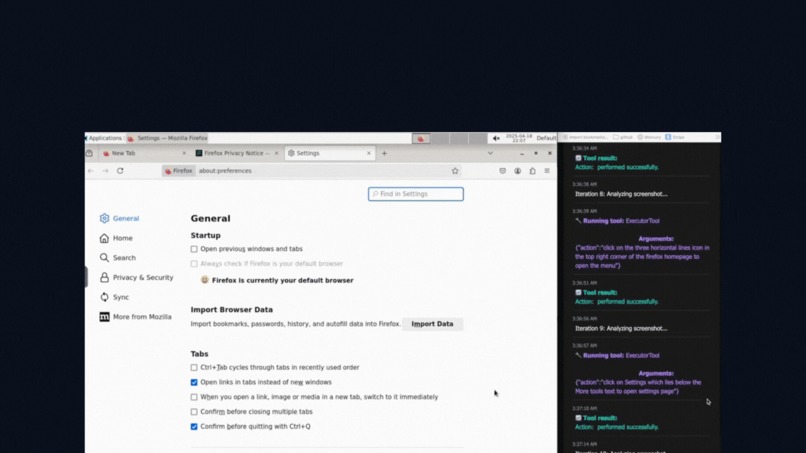
Task: Open a new tab with plus button
Action: 384,153
